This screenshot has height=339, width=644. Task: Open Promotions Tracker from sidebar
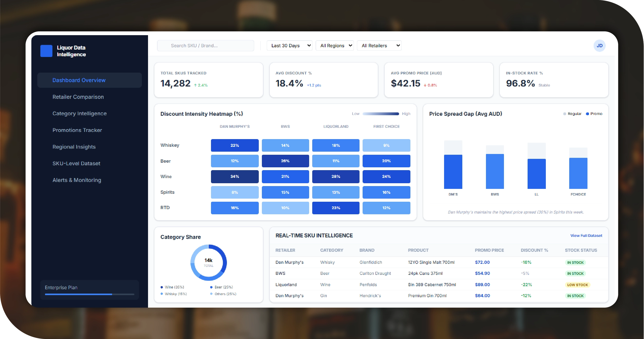point(77,130)
